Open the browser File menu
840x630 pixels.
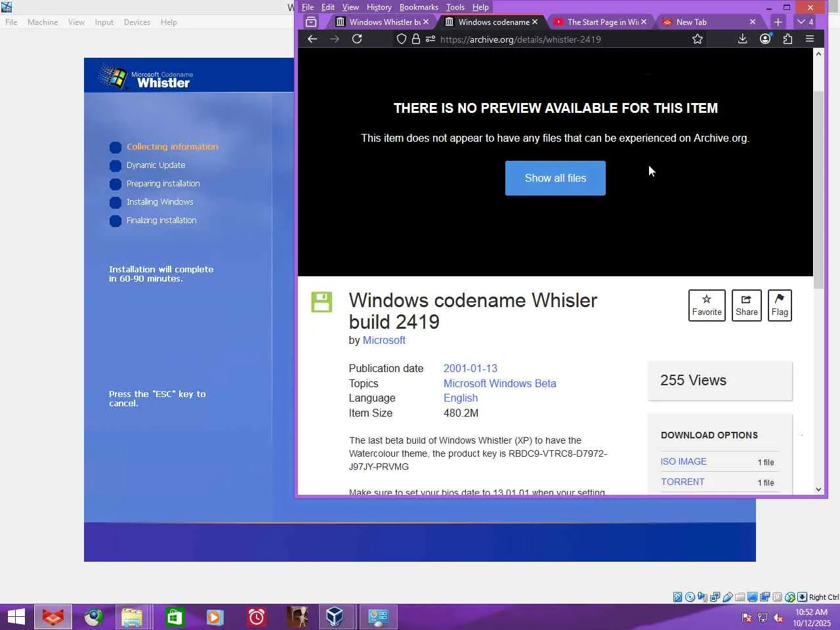(x=307, y=7)
